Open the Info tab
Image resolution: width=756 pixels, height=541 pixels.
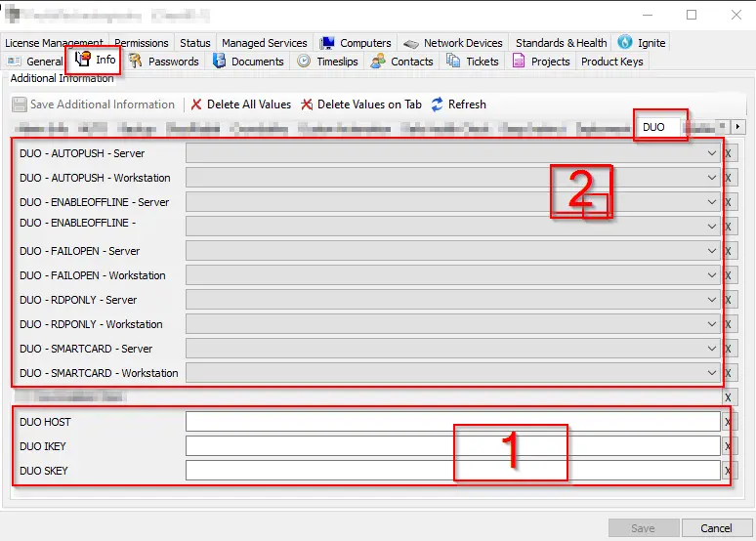[x=95, y=60]
